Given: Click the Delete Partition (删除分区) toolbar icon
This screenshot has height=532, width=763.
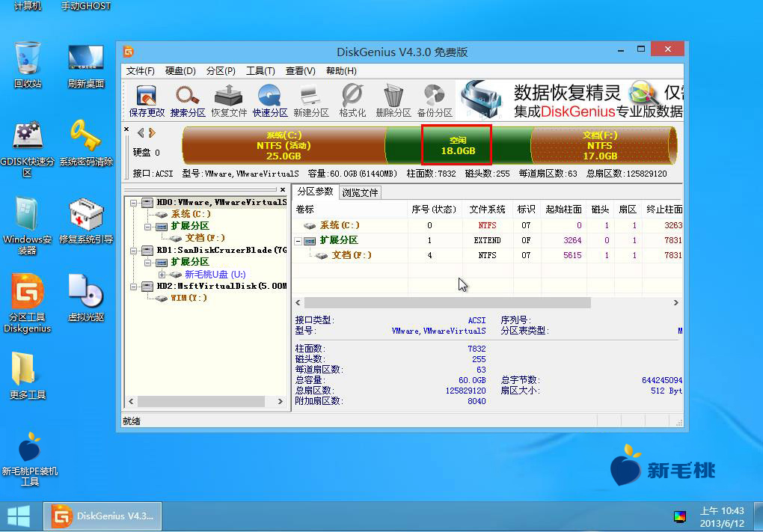Looking at the screenshot, I should (x=393, y=101).
